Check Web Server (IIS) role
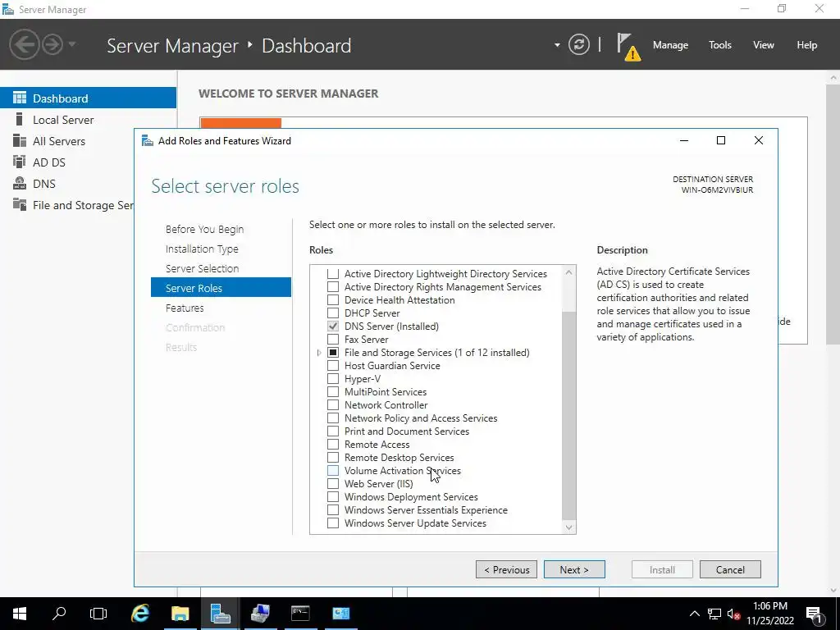This screenshot has width=840, height=630. pos(333,484)
